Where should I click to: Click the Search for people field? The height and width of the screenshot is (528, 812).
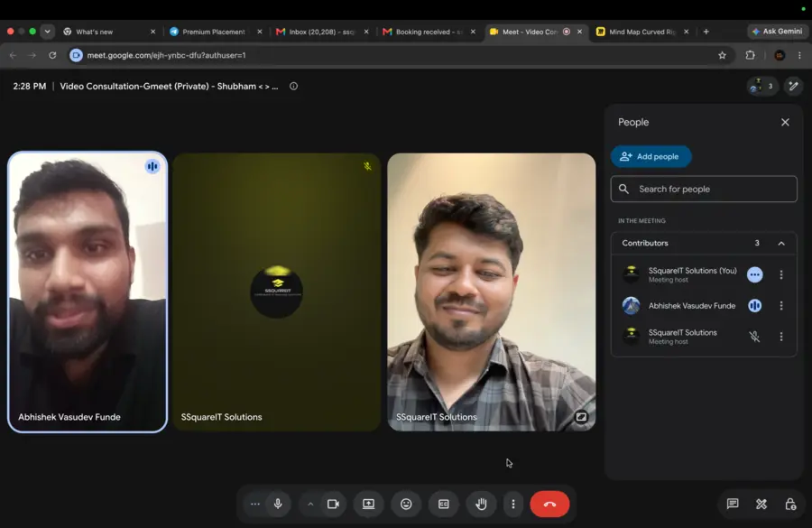pos(704,190)
